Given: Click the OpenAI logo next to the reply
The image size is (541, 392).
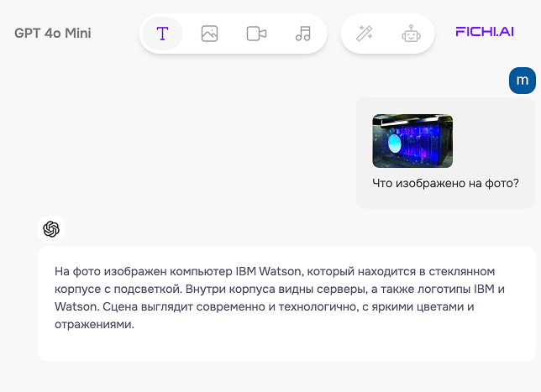Looking at the screenshot, I should [51, 229].
